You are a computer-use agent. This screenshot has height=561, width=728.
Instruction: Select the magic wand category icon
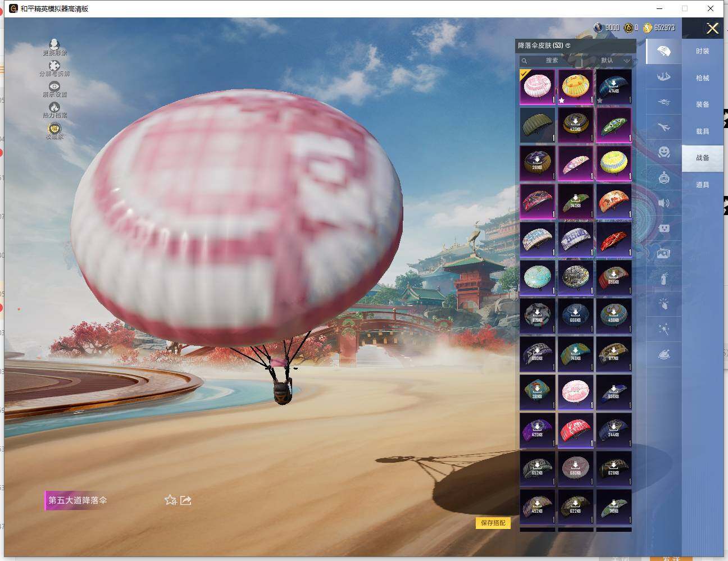663,329
